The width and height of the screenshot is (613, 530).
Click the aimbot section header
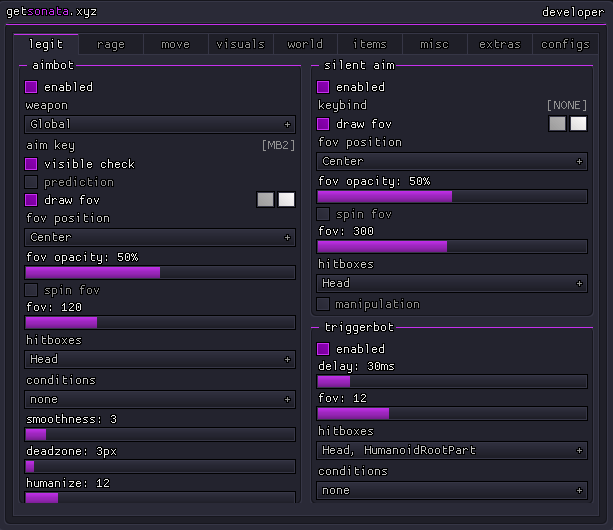[53, 65]
